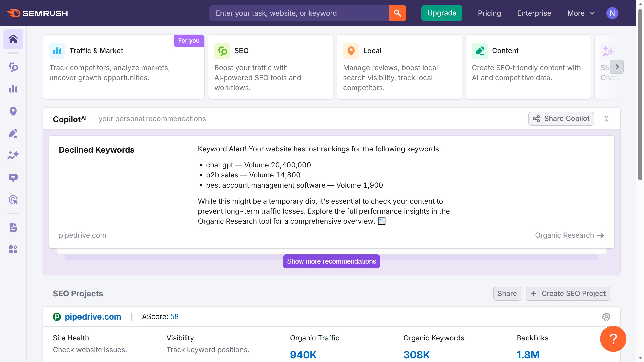644x362 pixels.
Task: Click the Organic Keywords value 308K
Action: [417, 355]
